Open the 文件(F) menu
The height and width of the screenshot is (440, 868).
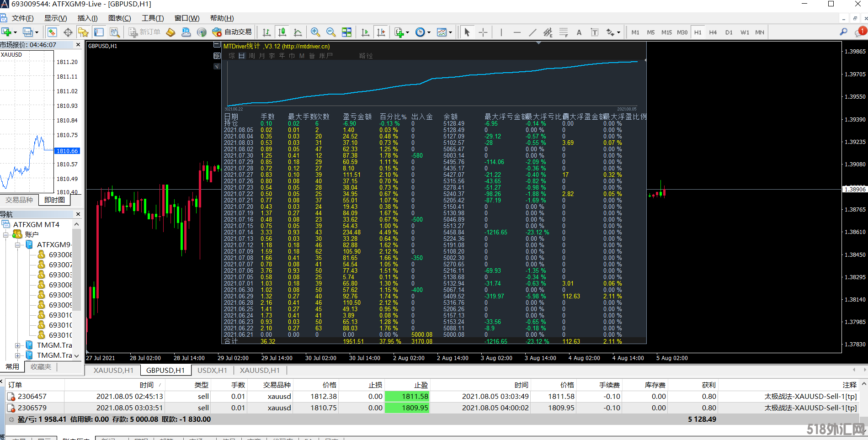(22, 18)
